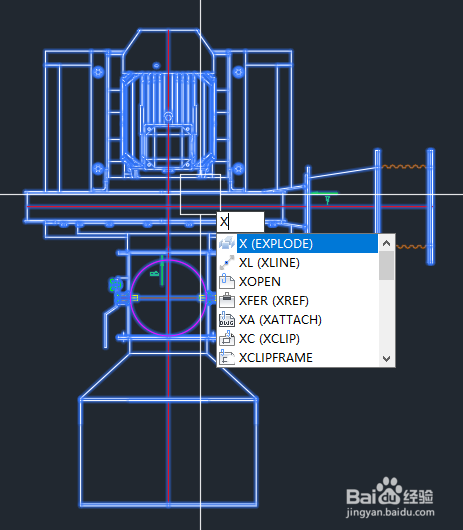Click the EXPLODE command icon
Viewport: 463px width, 530px height.
[227, 243]
